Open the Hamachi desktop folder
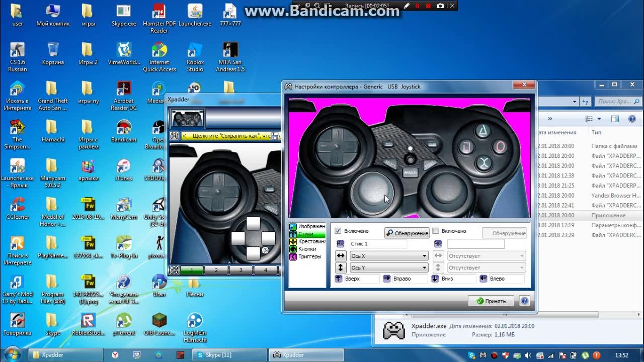 click(x=53, y=132)
